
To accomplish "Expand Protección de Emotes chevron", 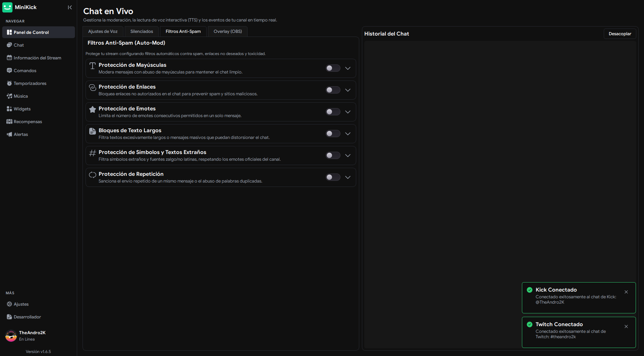I will [348, 112].
